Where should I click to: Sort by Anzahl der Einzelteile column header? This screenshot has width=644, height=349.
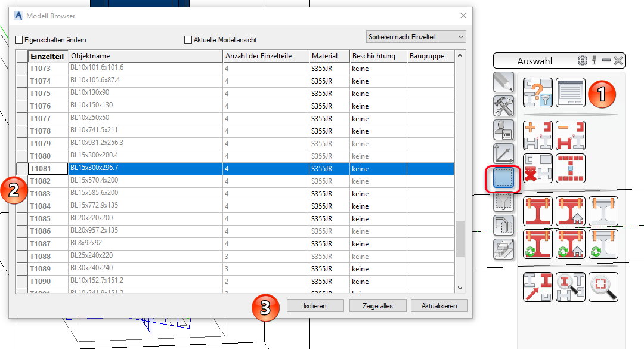pyautogui.click(x=266, y=56)
